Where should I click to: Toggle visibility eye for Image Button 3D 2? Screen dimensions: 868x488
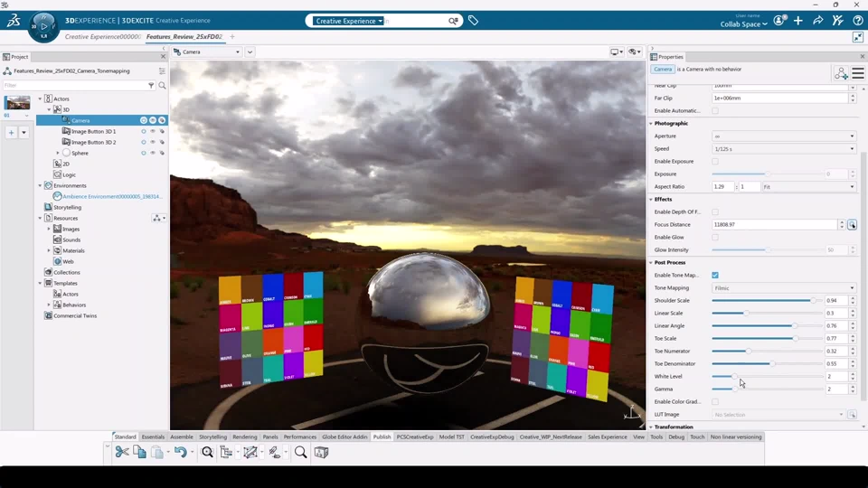[x=153, y=142]
